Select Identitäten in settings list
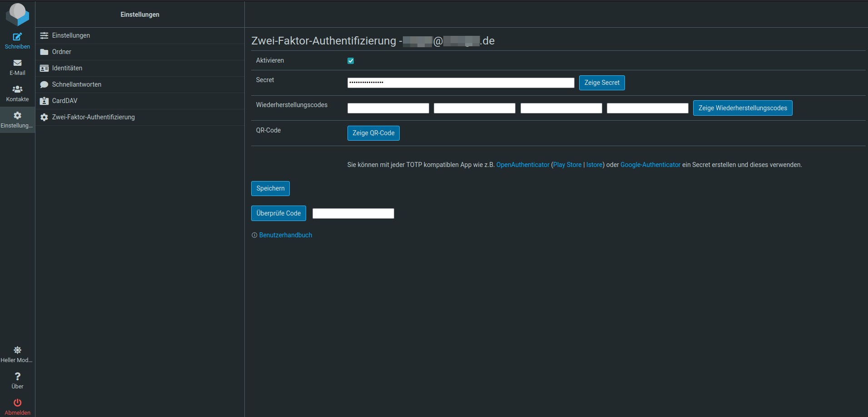This screenshot has height=417, width=868. point(67,68)
